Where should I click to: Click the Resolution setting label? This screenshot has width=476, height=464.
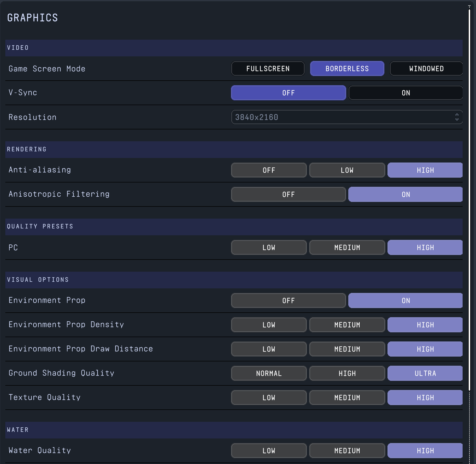coord(32,117)
